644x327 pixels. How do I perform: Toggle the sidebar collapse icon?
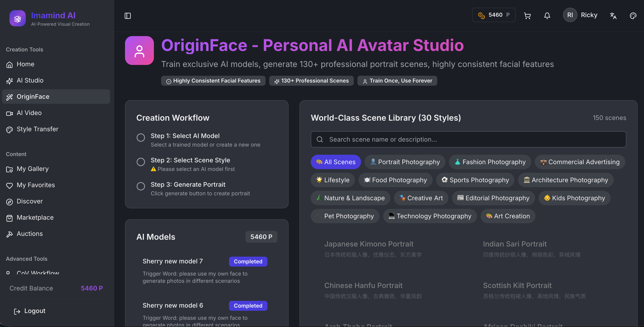[127, 16]
